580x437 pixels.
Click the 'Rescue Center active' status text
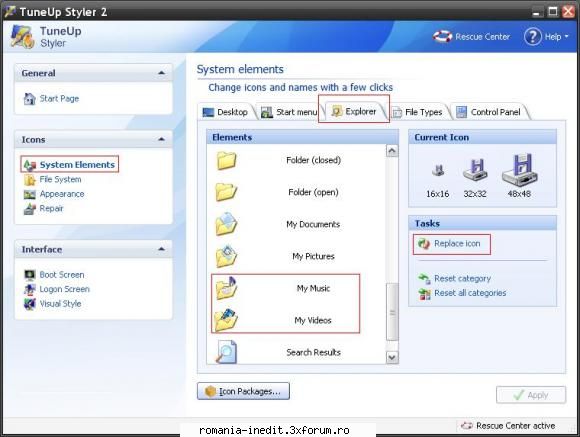[x=516, y=426]
